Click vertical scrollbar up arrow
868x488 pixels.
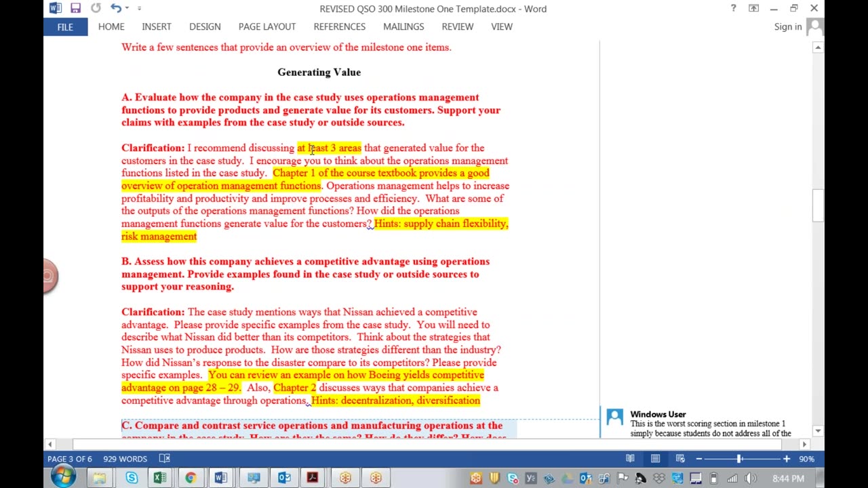818,47
